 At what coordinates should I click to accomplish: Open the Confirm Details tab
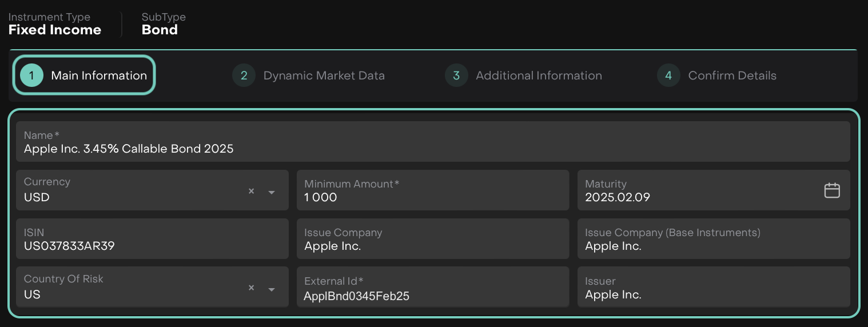tap(732, 75)
